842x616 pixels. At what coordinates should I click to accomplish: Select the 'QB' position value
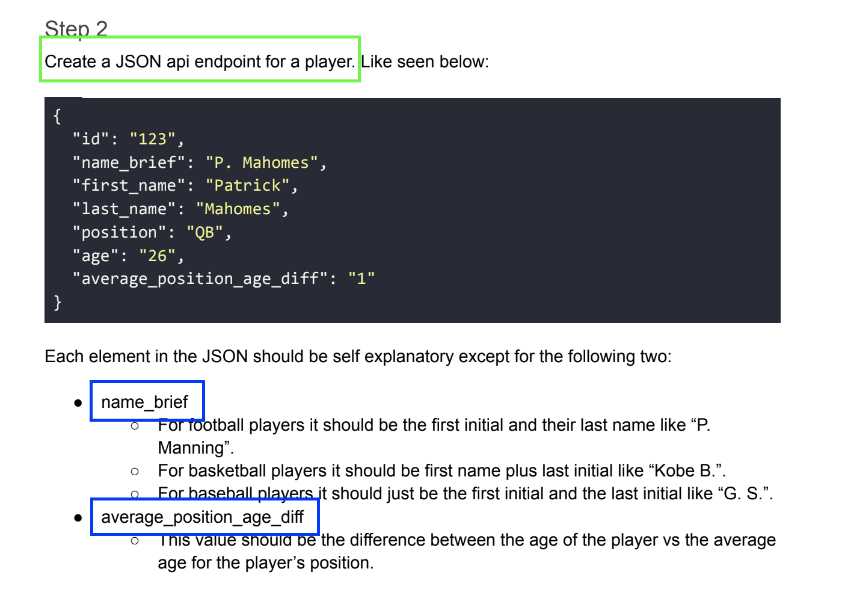pyautogui.click(x=204, y=232)
